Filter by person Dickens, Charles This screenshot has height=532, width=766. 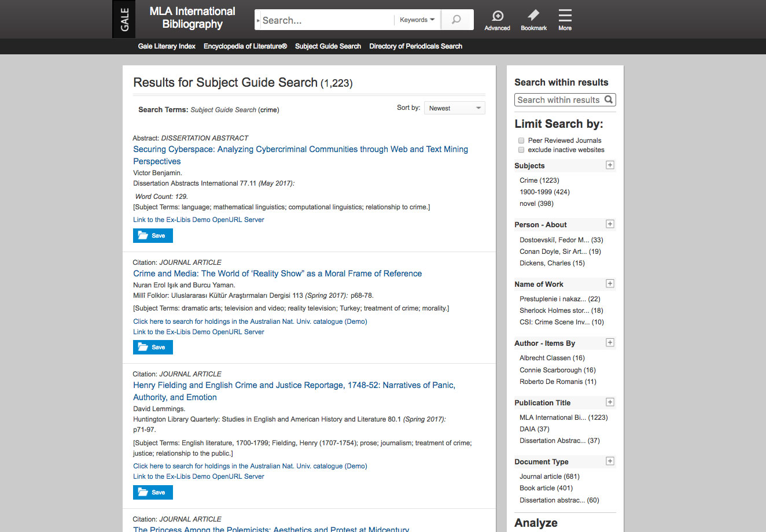click(x=552, y=263)
